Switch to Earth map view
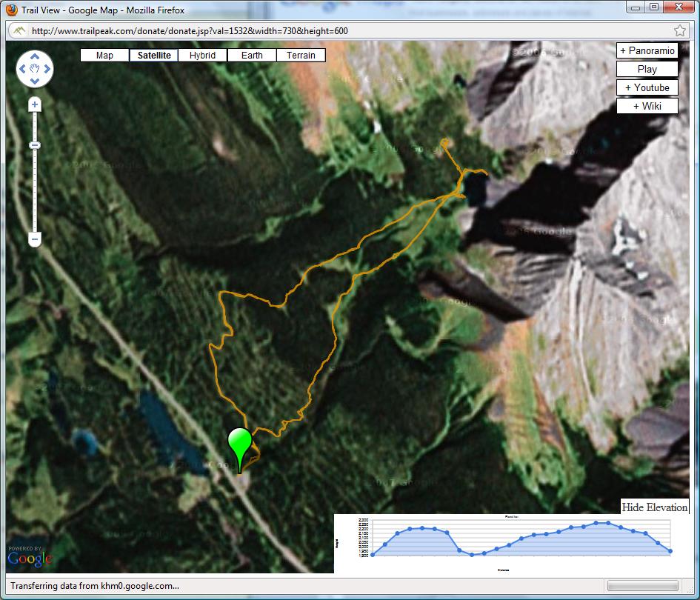The image size is (700, 600). [252, 56]
